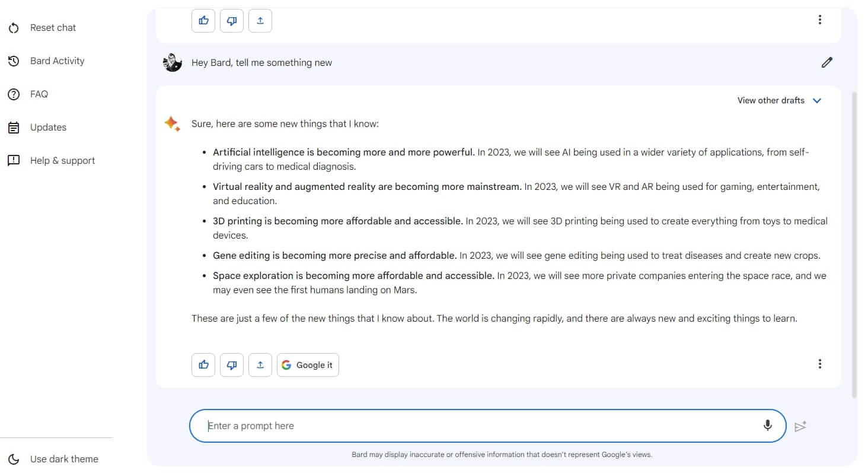Click thumbs down on previous response at top

(x=232, y=20)
